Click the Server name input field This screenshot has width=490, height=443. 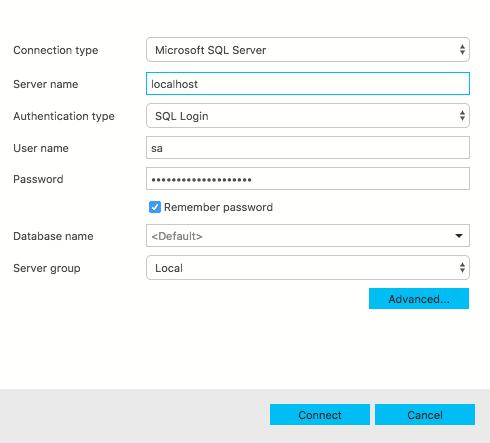click(308, 84)
